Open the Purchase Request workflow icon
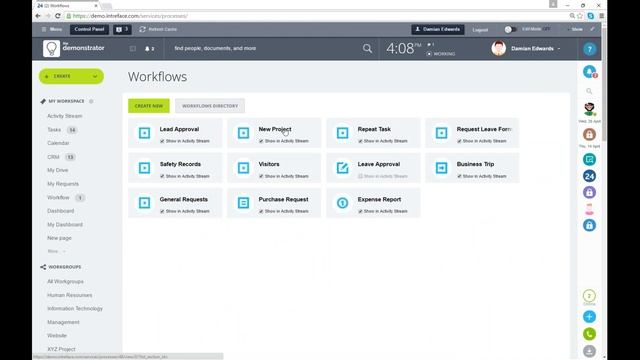The image size is (640, 360). [x=243, y=203]
